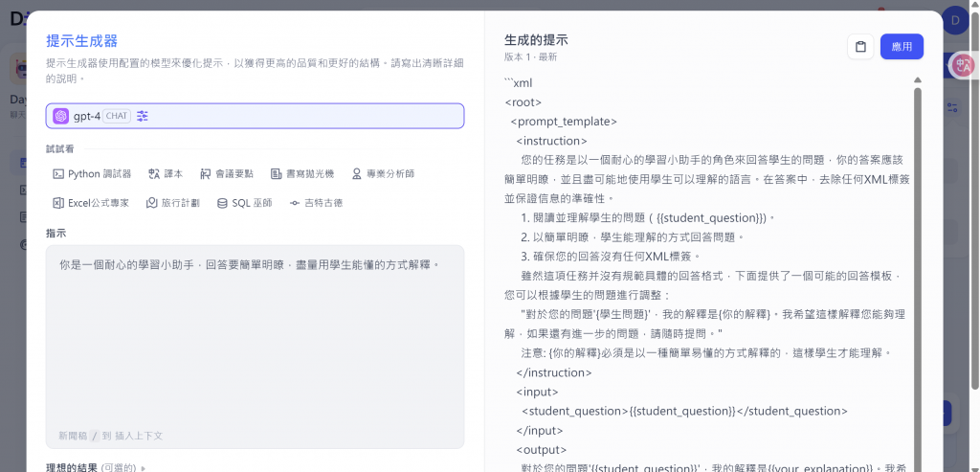
Task: Click the 生成的提示 heading
Action: (x=536, y=40)
